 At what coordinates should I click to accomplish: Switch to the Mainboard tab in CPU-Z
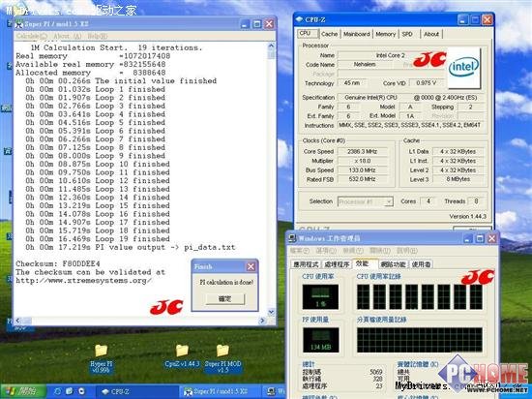click(357, 34)
